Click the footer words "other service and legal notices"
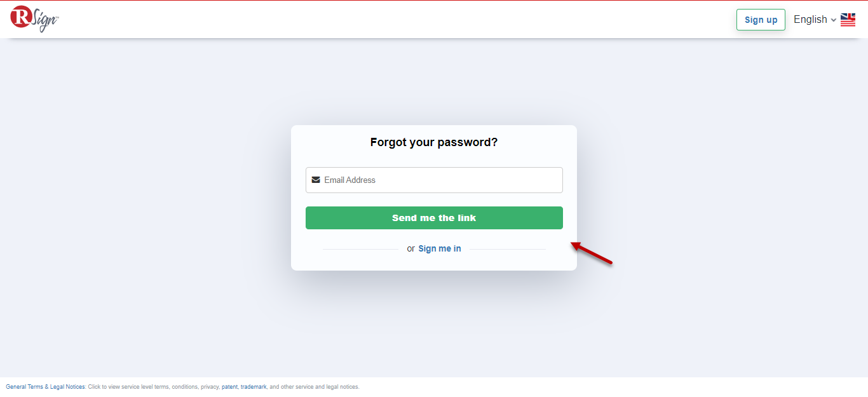 click(x=320, y=387)
